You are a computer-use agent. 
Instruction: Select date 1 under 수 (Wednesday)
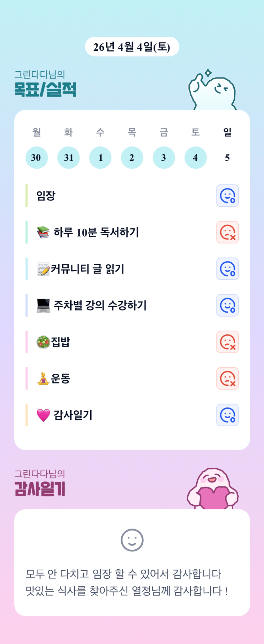coord(100,157)
